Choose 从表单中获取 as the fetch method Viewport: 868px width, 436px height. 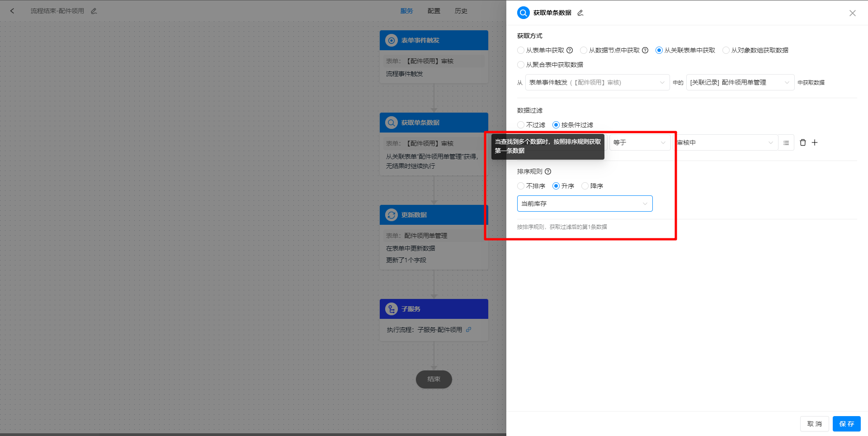[520, 50]
